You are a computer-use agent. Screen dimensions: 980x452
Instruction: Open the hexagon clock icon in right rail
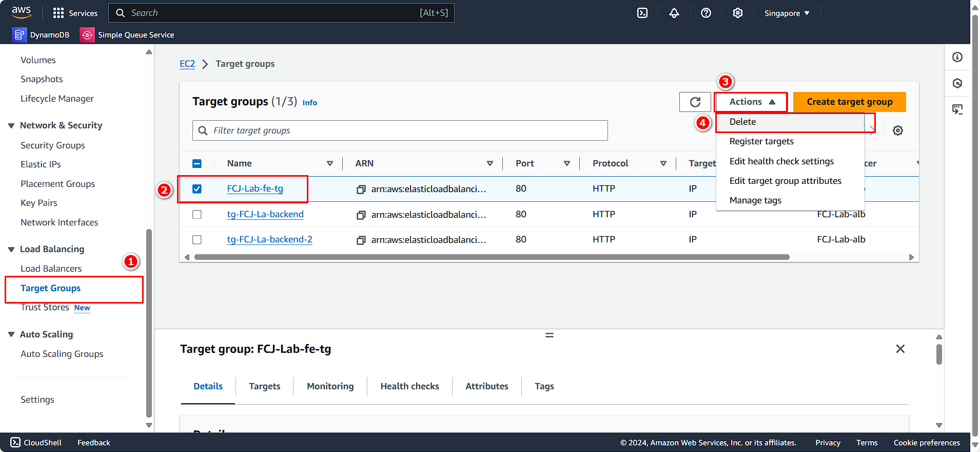pyautogui.click(x=957, y=83)
